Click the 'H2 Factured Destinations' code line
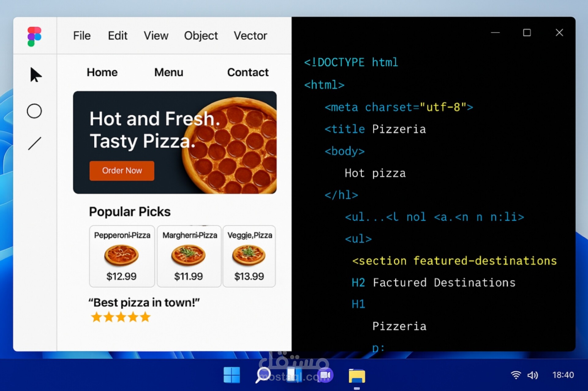 [433, 283]
